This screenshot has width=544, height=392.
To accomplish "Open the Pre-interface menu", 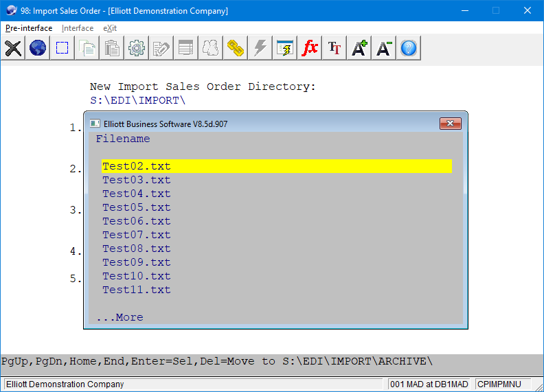I will [29, 28].
